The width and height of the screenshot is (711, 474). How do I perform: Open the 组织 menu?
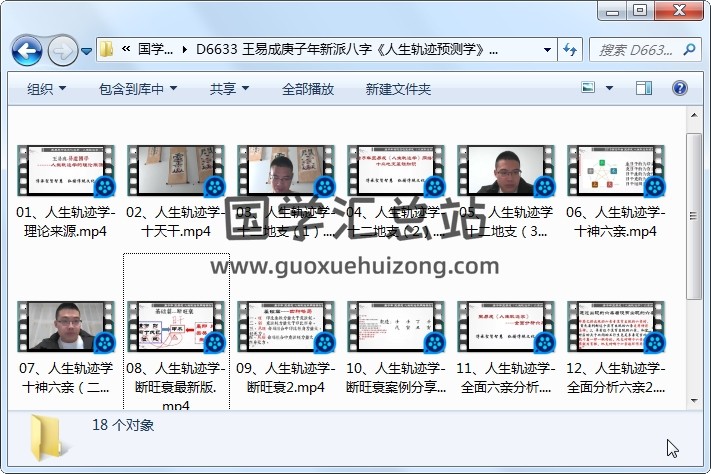[x=46, y=89]
